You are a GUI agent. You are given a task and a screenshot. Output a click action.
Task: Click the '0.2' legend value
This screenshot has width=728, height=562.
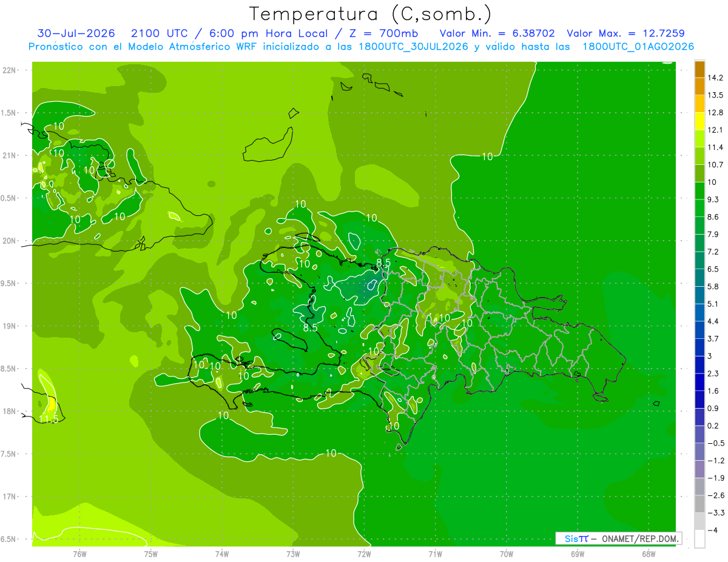(713, 426)
